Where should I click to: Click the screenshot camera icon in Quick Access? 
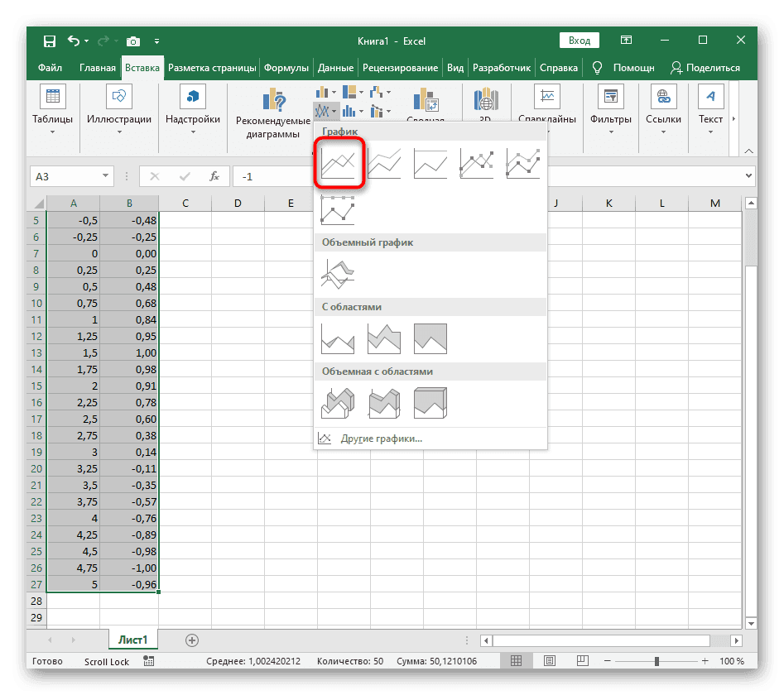click(x=132, y=40)
